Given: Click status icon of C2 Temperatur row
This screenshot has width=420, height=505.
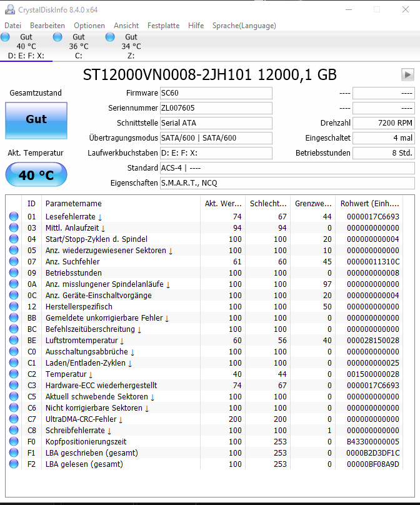Looking at the screenshot, I should pyautogui.click(x=14, y=374).
